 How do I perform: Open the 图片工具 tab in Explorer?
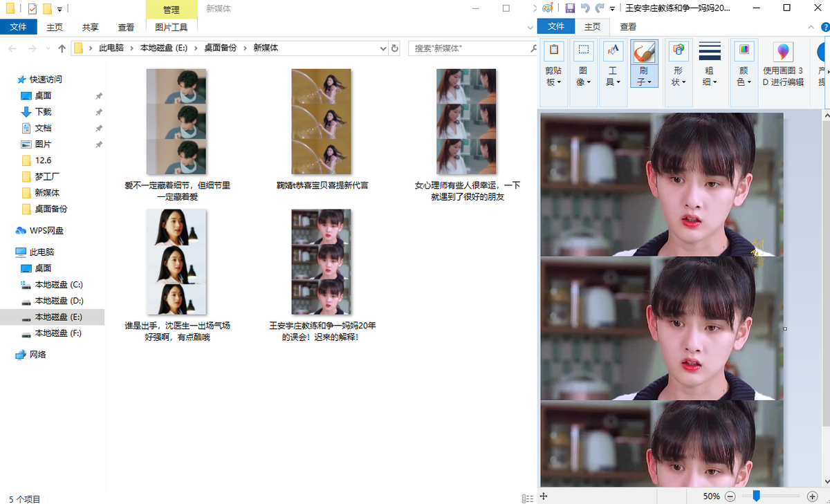tap(172, 27)
